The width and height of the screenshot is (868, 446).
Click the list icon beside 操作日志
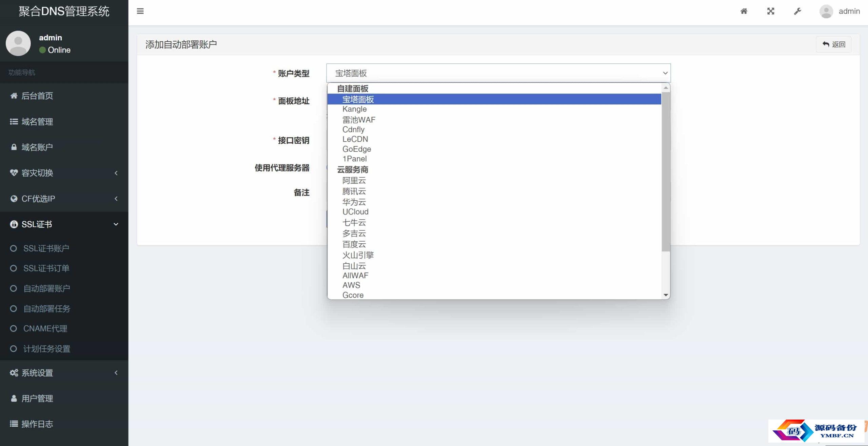coord(14,424)
